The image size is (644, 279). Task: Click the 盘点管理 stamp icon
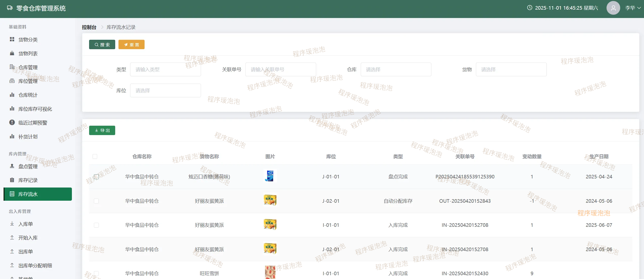[x=12, y=166]
